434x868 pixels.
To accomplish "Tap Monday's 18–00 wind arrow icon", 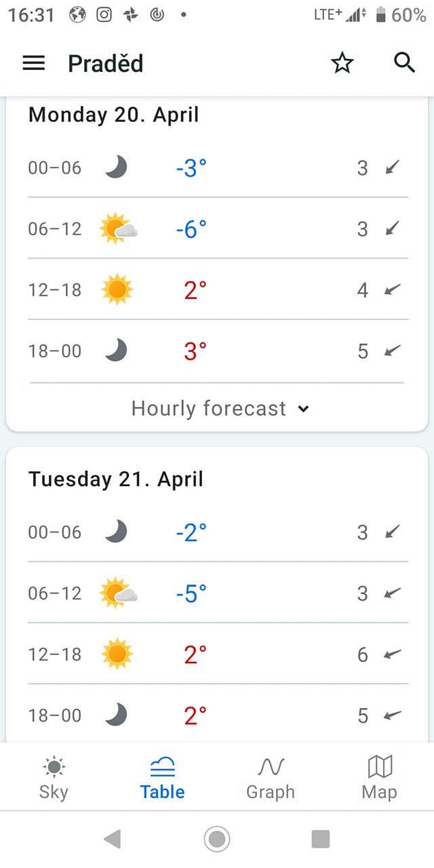I will (392, 351).
